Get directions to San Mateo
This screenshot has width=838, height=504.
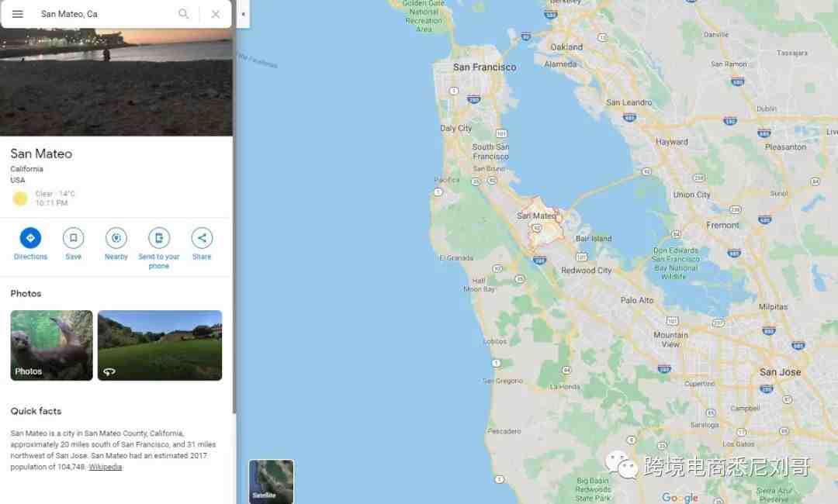point(30,238)
